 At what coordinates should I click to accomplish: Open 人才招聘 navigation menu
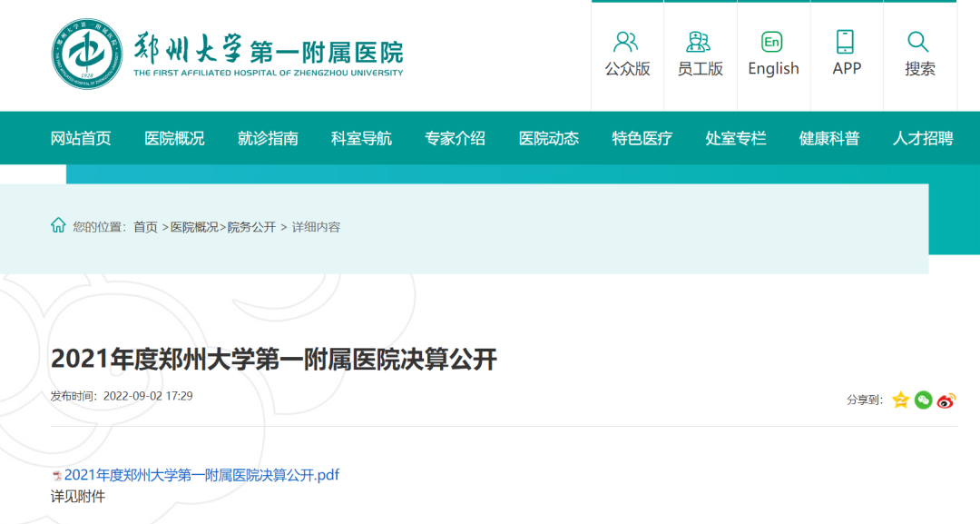click(923, 138)
